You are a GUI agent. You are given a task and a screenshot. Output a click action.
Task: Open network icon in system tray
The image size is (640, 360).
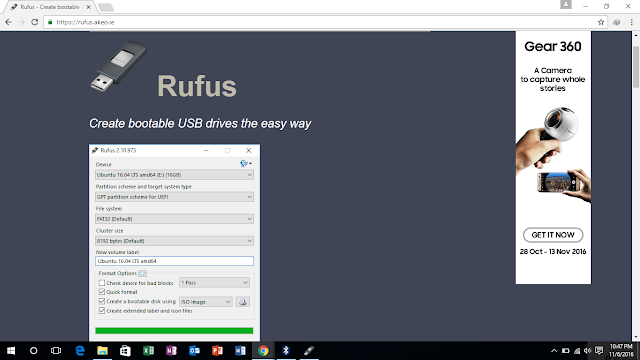[577, 351]
